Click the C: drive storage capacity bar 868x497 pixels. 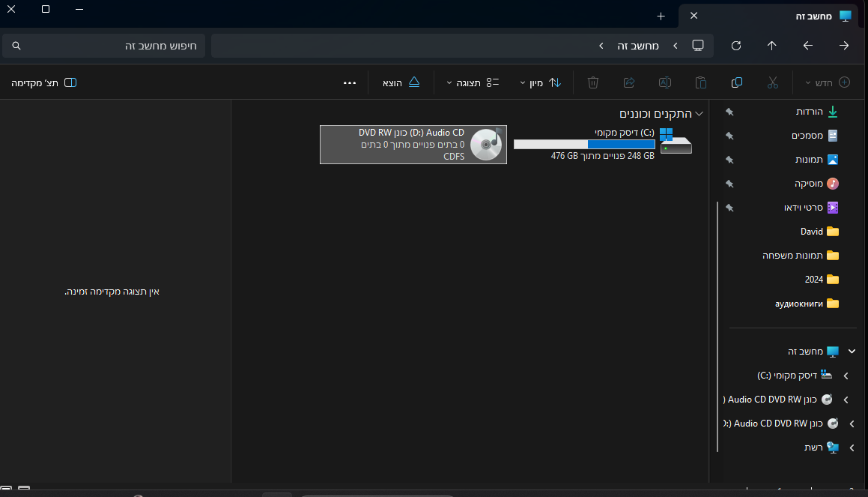click(x=584, y=145)
